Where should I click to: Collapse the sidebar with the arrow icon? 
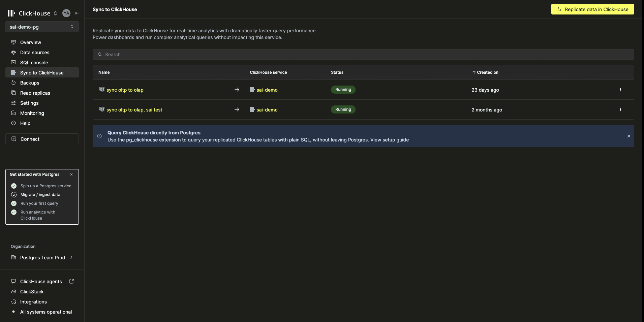click(77, 13)
